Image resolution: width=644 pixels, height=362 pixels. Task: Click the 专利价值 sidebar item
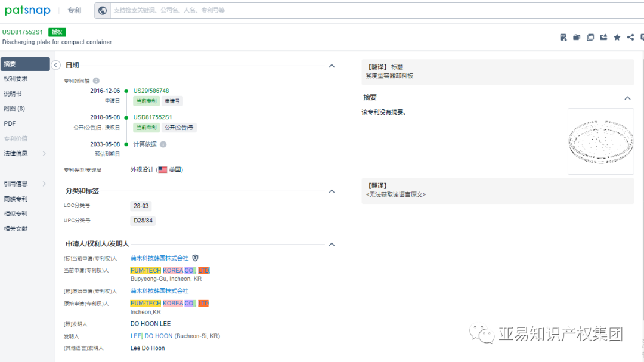(x=16, y=138)
